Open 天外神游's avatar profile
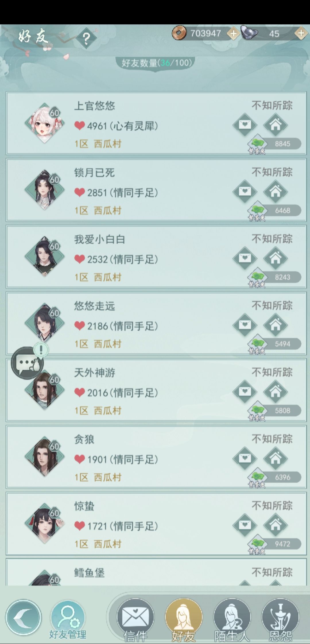Image resolution: width=310 pixels, height=644 pixels. point(45,391)
